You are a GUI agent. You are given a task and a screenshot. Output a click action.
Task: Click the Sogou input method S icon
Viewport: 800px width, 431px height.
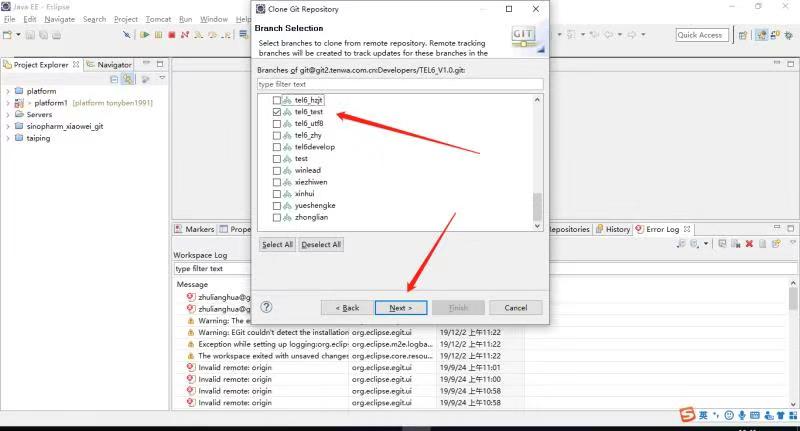pos(687,414)
